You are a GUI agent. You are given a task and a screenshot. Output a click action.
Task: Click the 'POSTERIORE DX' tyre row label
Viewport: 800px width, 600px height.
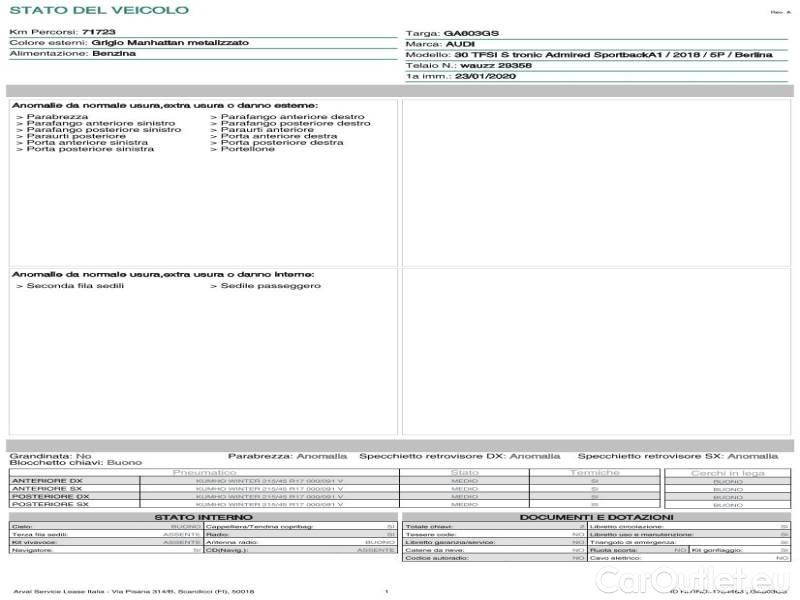pyautogui.click(x=50, y=496)
